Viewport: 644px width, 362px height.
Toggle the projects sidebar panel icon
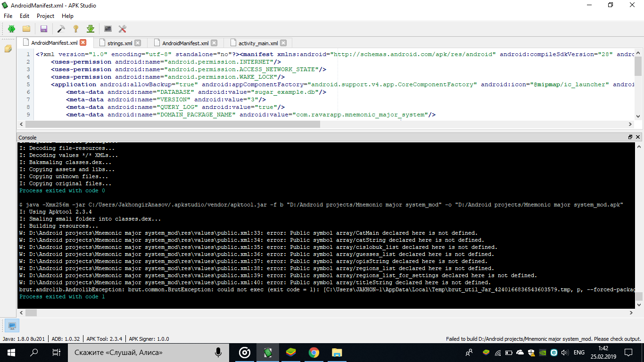(x=8, y=49)
